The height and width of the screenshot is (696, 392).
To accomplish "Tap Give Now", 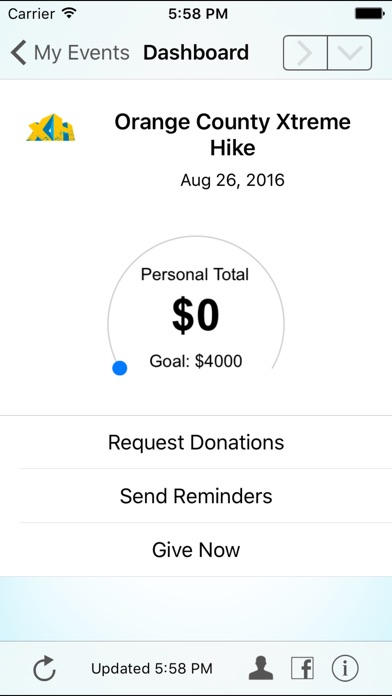I will (196, 550).
